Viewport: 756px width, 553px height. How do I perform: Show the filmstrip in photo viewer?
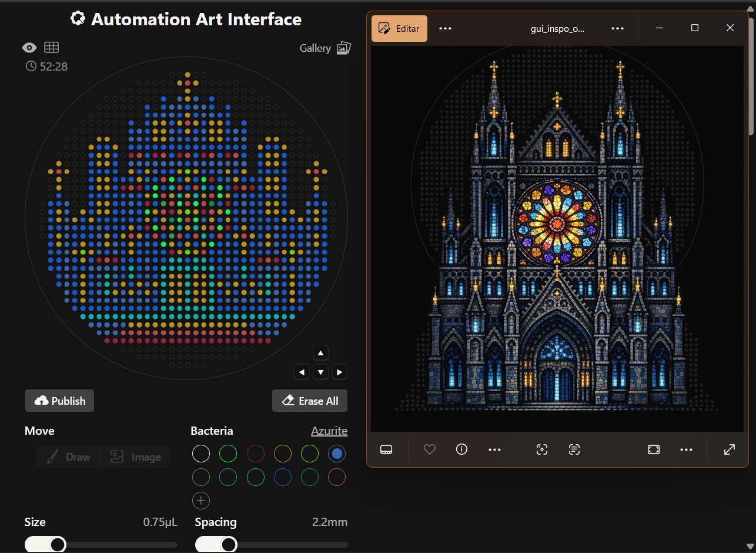tap(386, 449)
